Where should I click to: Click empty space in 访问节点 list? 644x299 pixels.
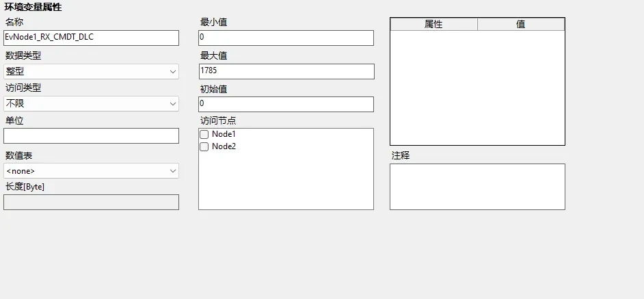(x=286, y=181)
